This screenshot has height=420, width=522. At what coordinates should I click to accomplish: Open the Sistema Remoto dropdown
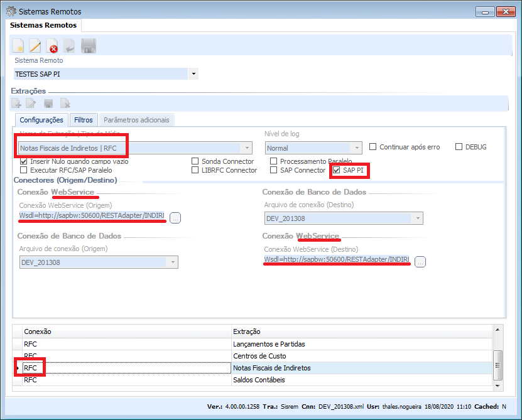193,74
